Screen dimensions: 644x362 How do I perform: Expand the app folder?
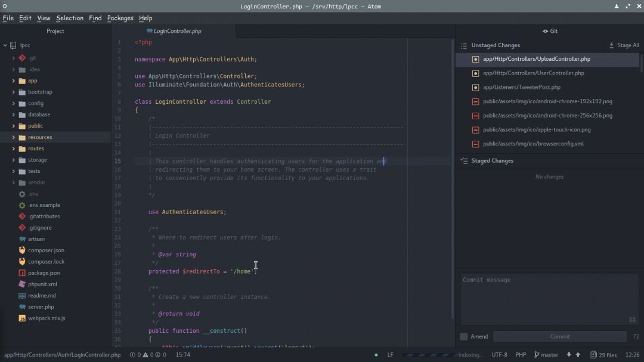point(14,81)
